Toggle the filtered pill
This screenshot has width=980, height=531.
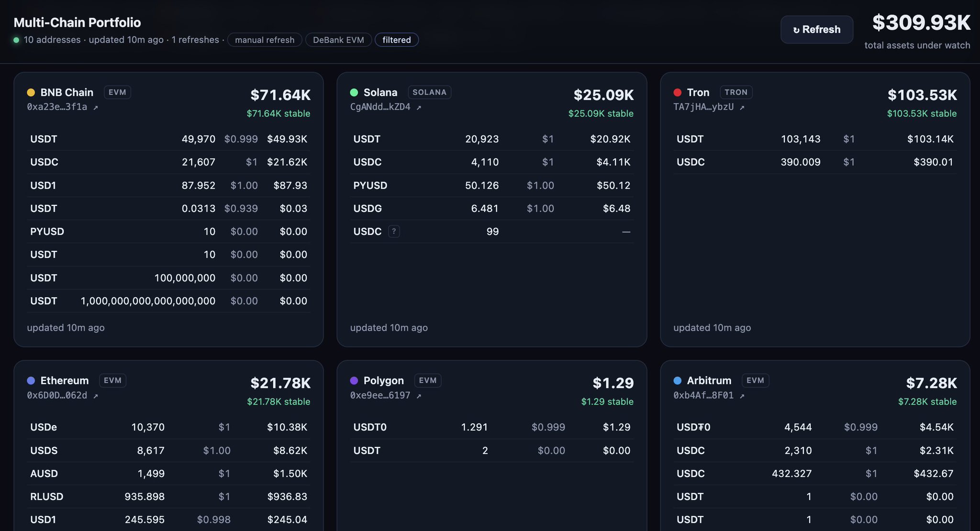[397, 40]
